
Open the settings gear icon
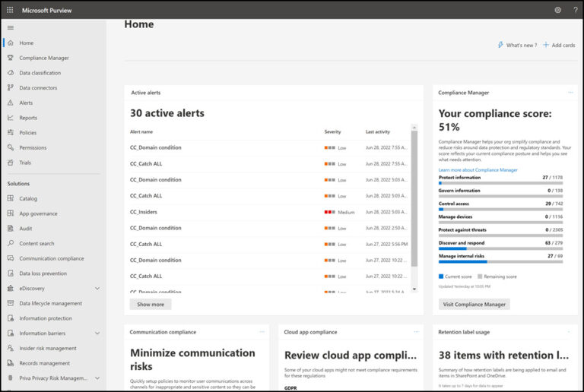(x=557, y=10)
